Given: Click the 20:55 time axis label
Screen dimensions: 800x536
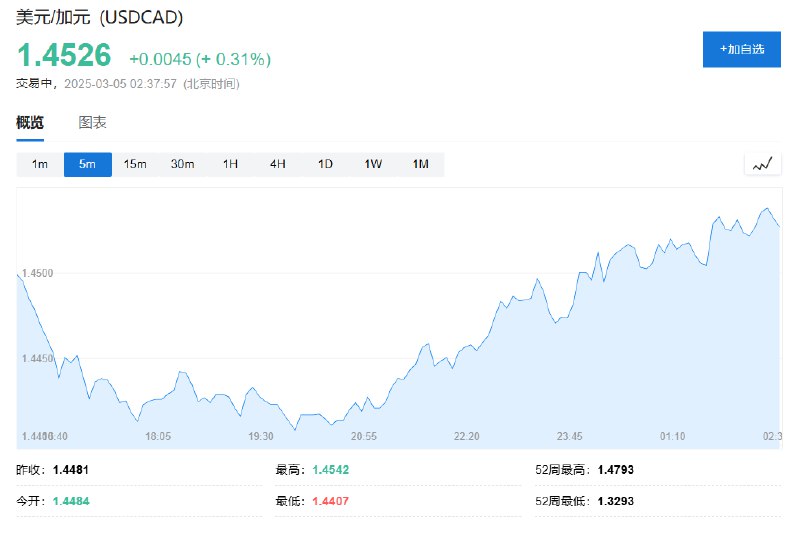Looking at the screenshot, I should pos(364,437).
